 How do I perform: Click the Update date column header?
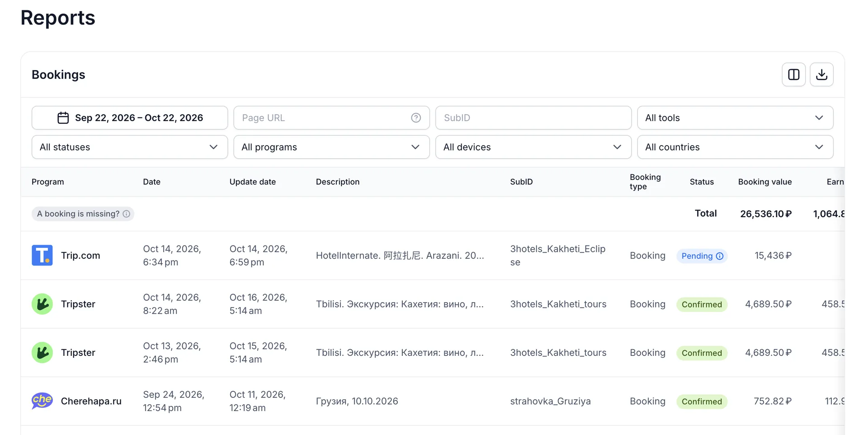(x=252, y=182)
